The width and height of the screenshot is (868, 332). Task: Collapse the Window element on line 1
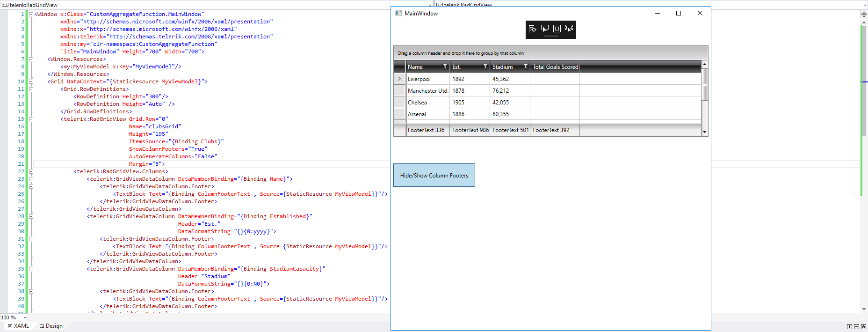[31, 14]
